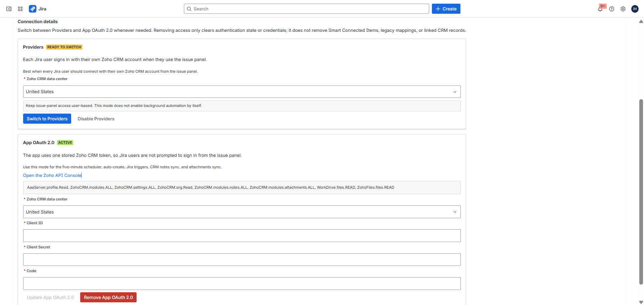
Task: Open the notifications bell with 9+ badge
Action: pos(600,9)
